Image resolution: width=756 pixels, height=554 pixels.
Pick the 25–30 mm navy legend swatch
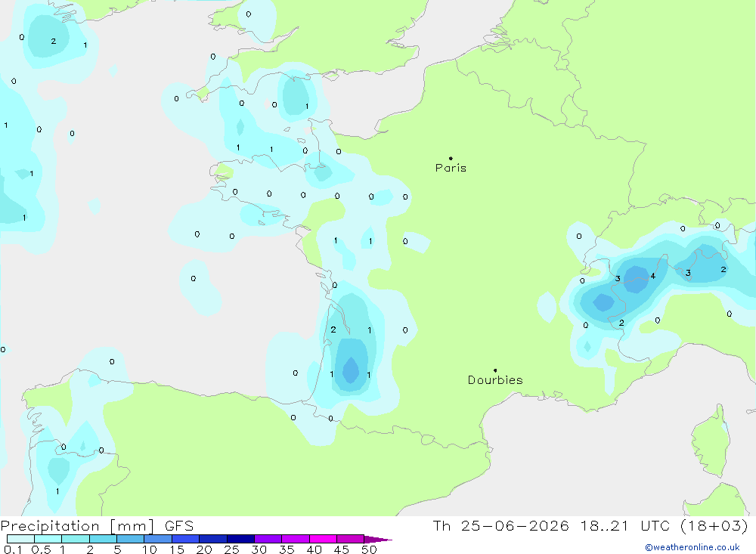click(240, 539)
